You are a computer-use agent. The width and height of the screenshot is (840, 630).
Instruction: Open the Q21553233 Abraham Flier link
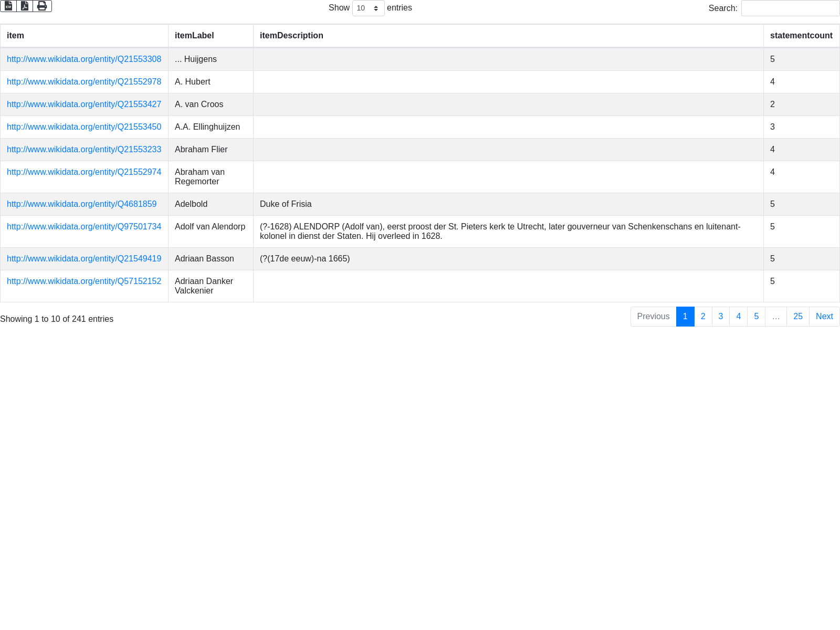84,150
